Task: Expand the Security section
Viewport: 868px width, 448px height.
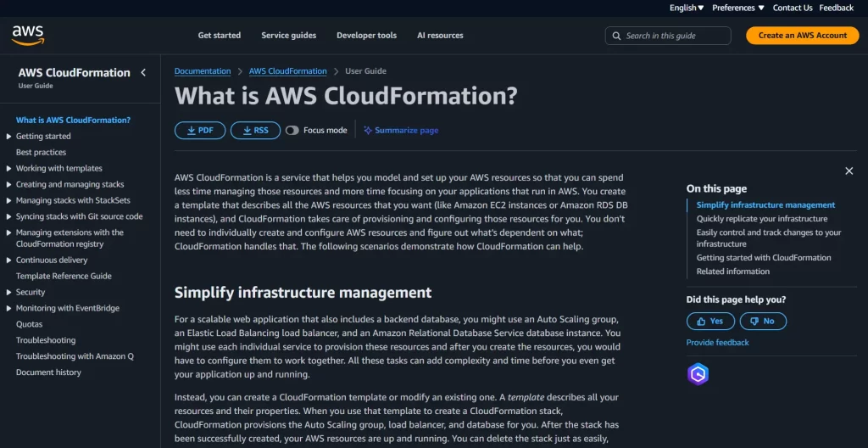Action: [x=8, y=292]
